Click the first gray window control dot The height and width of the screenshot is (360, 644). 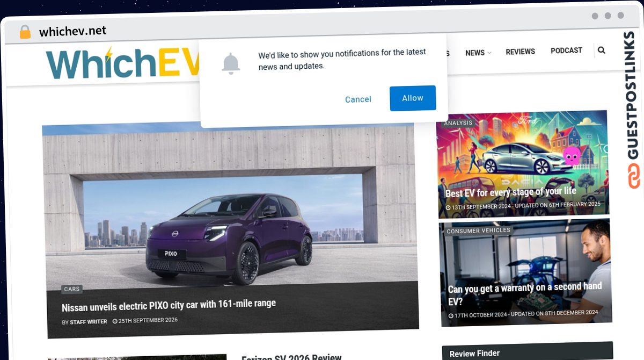click(595, 16)
